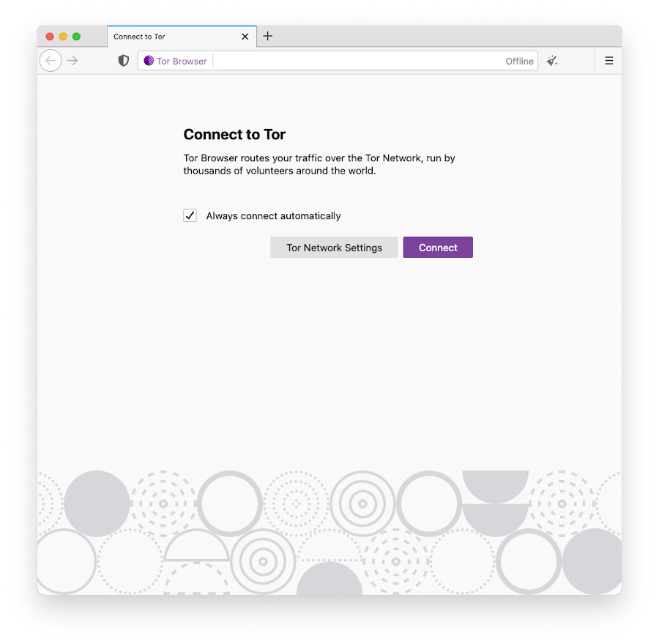This screenshot has height=644, width=659.
Task: Open Tor Network Settings
Action: pos(334,248)
